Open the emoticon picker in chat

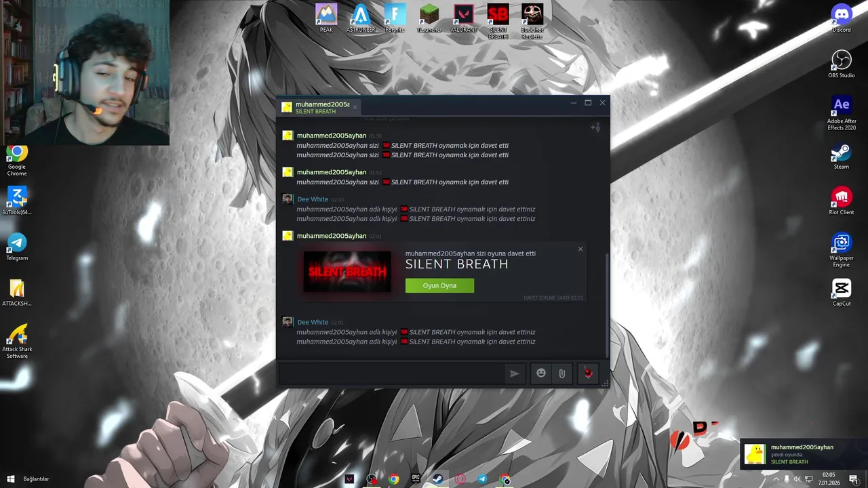pos(541,373)
